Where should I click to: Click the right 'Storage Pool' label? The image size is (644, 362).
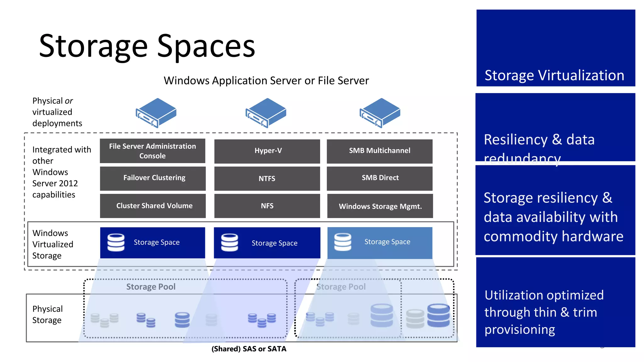click(x=341, y=287)
